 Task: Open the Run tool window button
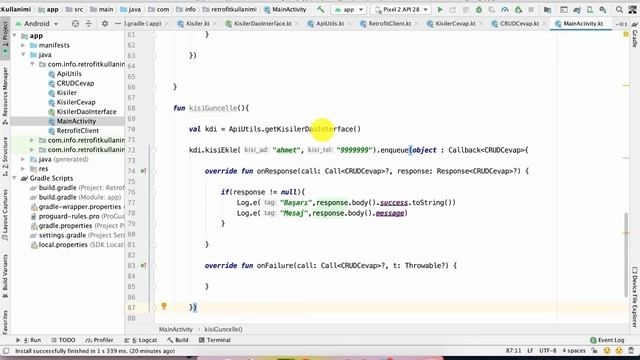point(29,340)
